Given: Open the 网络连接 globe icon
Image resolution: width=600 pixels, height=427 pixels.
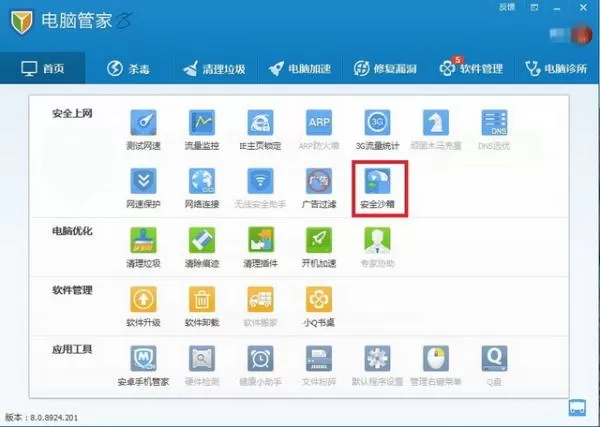Looking at the screenshot, I should click(202, 181).
